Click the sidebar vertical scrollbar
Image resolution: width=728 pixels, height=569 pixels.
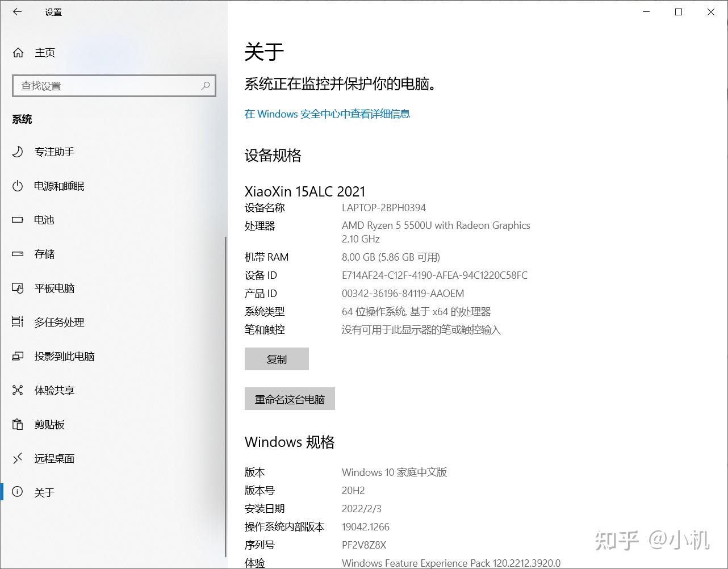click(226, 398)
